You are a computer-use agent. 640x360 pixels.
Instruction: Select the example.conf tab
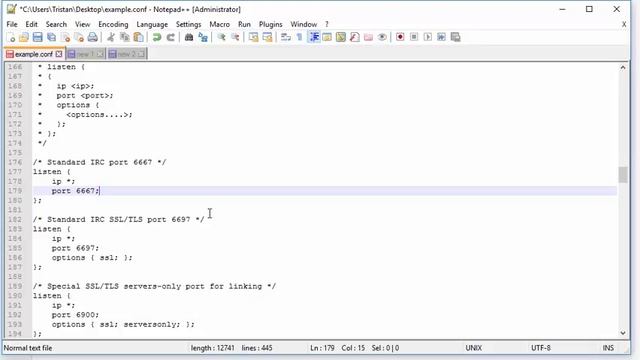point(33,54)
